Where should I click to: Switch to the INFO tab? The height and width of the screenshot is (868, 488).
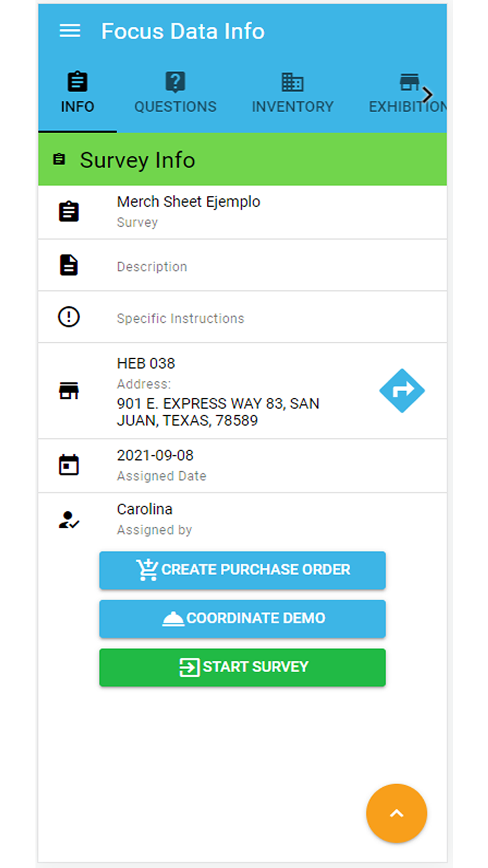coord(78,93)
